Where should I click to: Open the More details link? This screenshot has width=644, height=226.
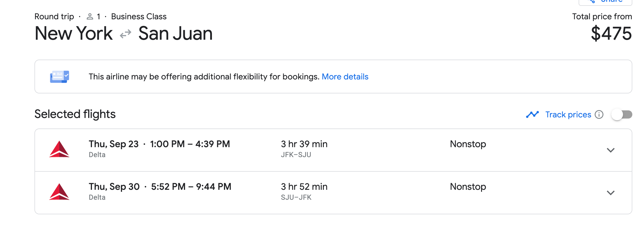coord(345,77)
